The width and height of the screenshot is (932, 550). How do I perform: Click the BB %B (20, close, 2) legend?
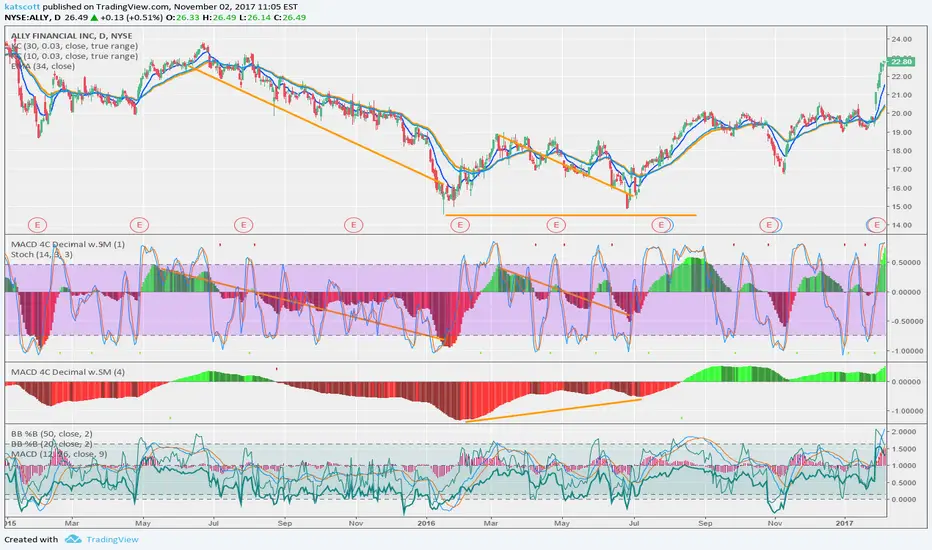click(52, 444)
